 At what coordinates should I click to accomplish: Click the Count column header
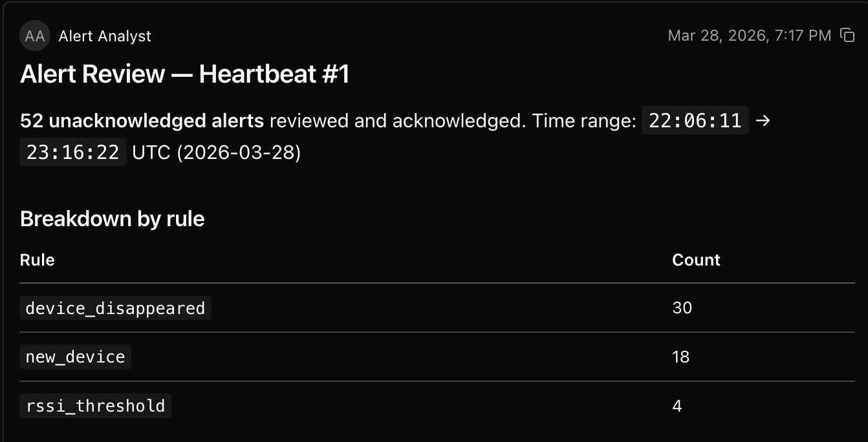click(696, 260)
